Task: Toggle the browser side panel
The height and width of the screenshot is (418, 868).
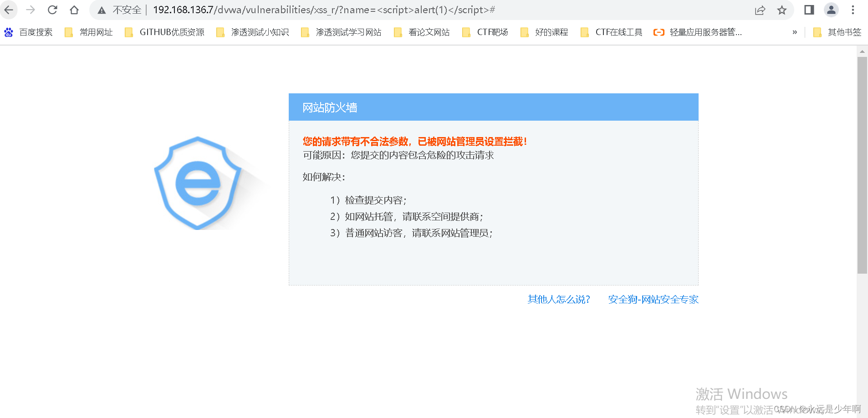Action: click(809, 10)
